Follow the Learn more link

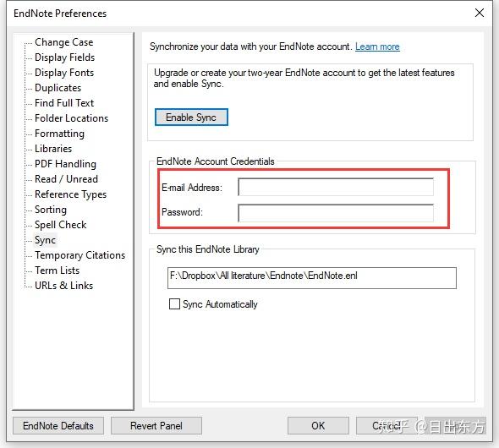pyautogui.click(x=377, y=46)
